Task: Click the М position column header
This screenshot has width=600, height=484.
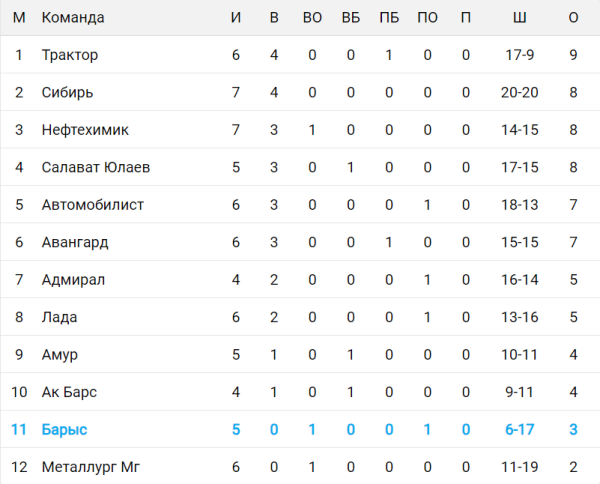Action: 18,18
